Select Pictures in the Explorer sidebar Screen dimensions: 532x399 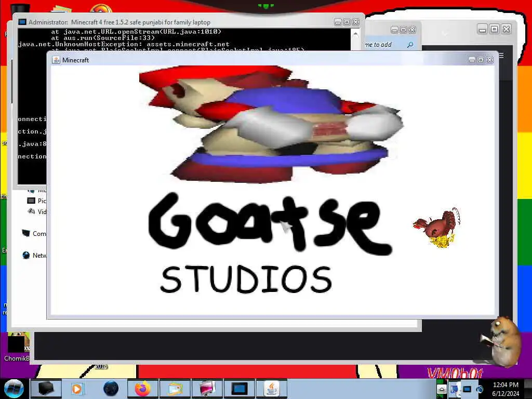tap(37, 201)
